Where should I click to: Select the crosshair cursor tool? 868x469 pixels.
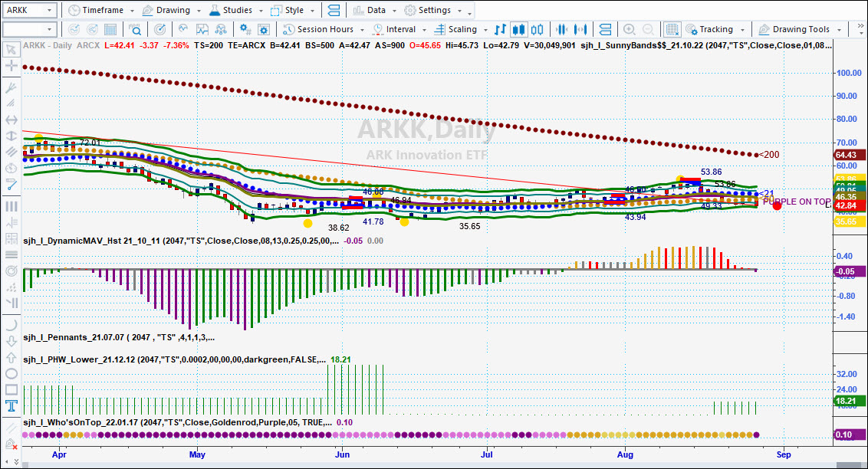[11, 67]
